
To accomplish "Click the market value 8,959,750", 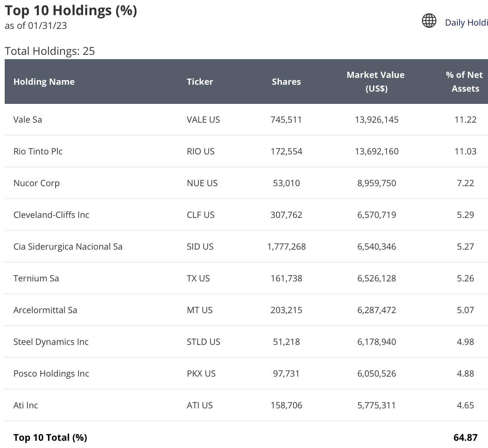I will tap(376, 183).
